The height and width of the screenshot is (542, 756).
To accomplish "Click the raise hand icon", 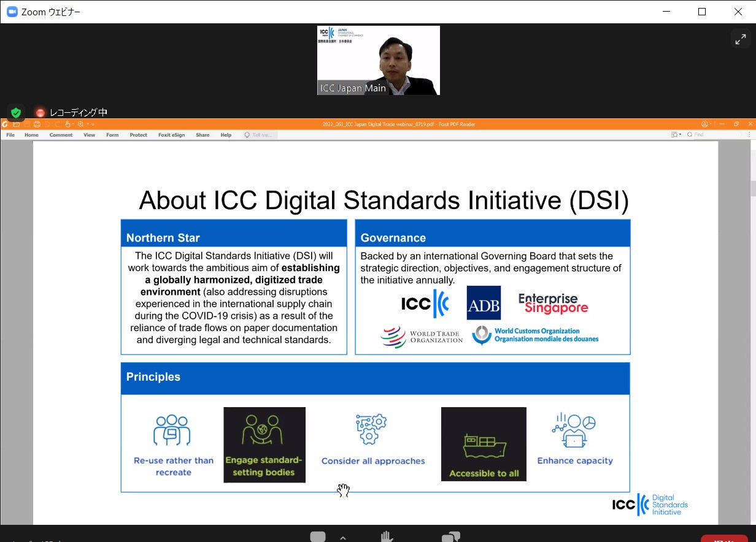I will click(x=387, y=537).
